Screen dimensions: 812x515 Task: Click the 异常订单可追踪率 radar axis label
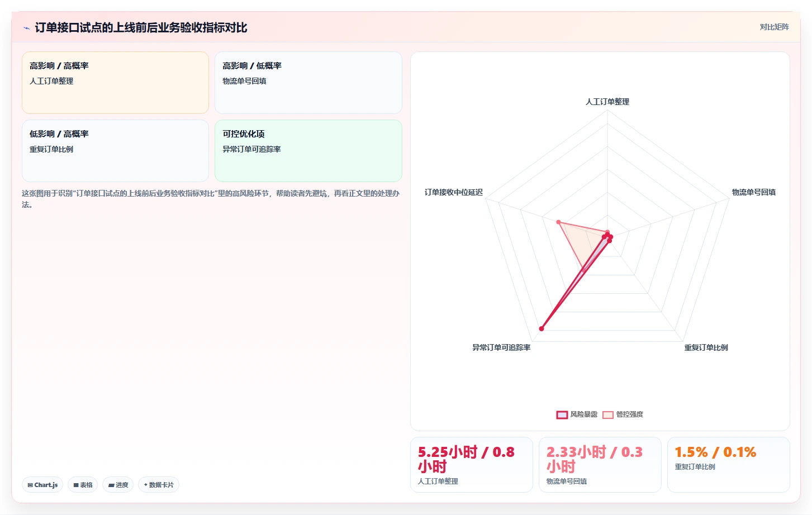point(501,347)
